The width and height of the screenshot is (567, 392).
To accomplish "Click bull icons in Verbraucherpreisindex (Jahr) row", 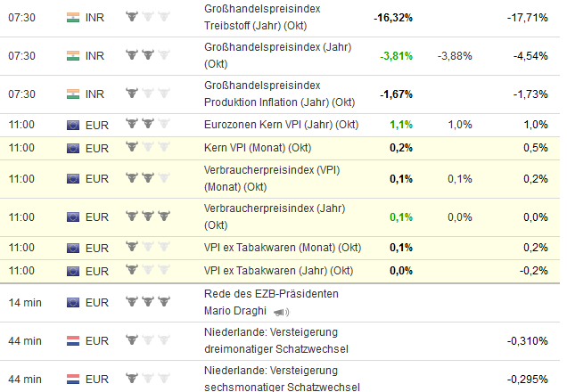I will pos(148,216).
